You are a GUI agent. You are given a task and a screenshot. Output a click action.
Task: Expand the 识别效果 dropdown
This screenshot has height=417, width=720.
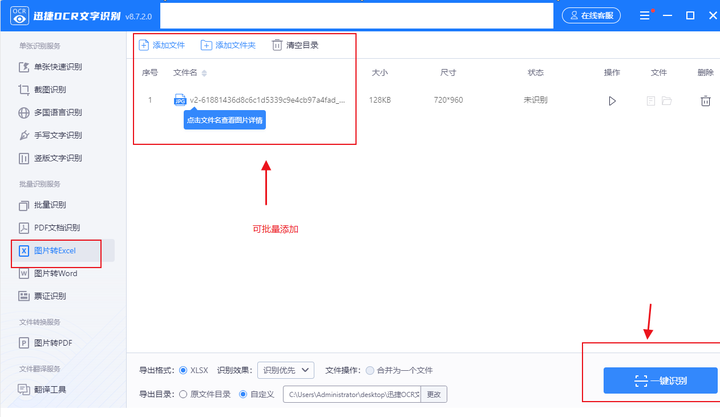click(x=286, y=370)
